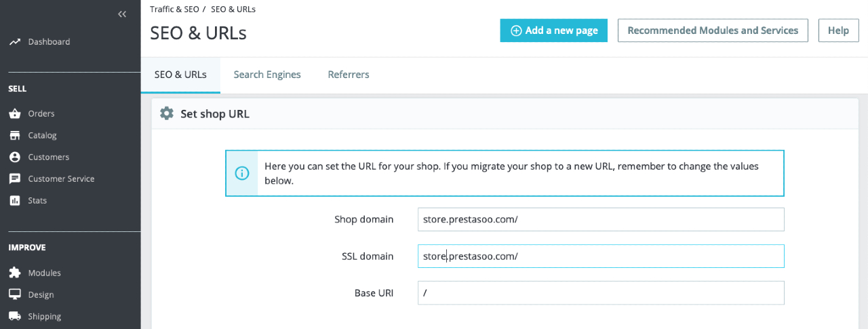This screenshot has height=329, width=868.
Task: Switch to the SEO & URLs tab
Action: tap(180, 75)
